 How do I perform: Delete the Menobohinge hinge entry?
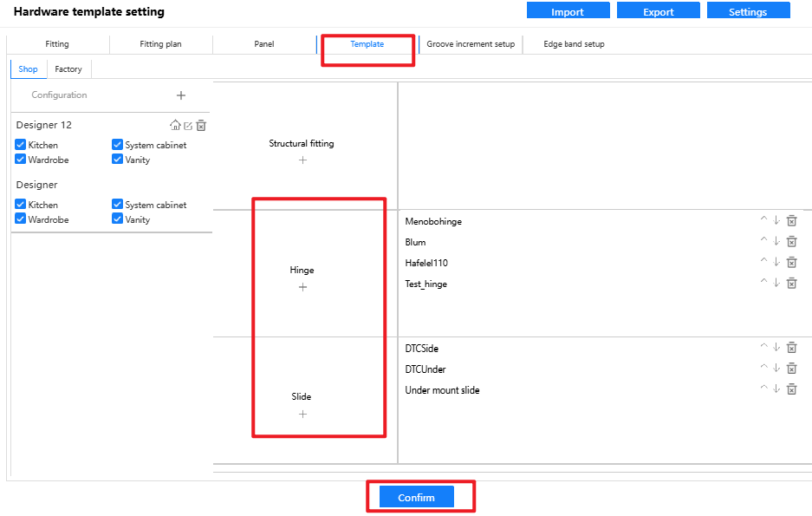[791, 221]
